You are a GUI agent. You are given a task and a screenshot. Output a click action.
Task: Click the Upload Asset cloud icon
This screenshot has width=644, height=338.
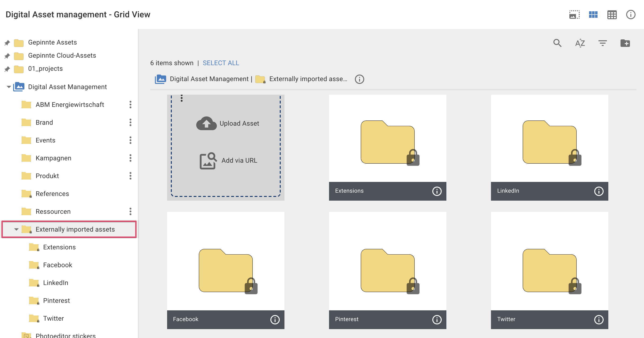(x=206, y=123)
